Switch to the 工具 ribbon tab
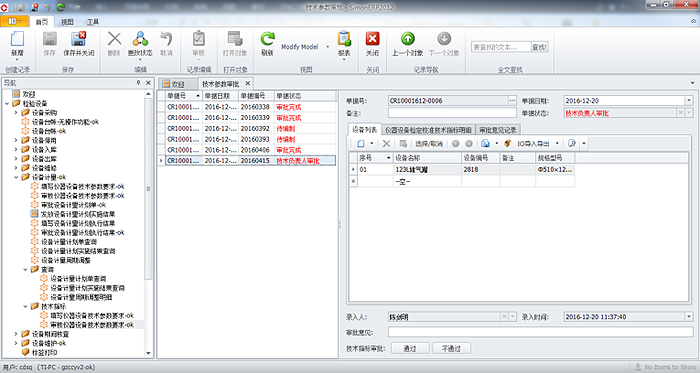The width and height of the screenshot is (700, 373). [93, 22]
